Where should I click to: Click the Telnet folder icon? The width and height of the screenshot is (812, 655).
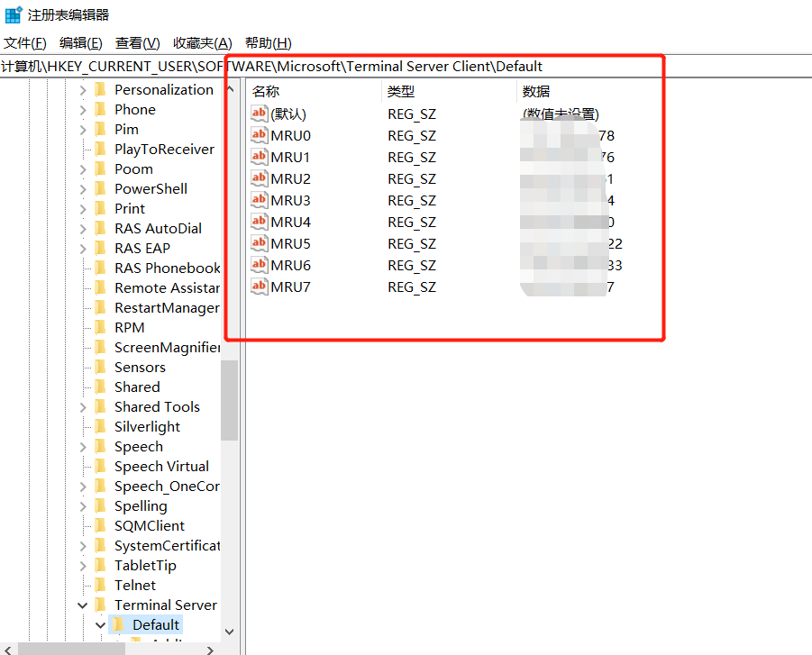point(100,585)
